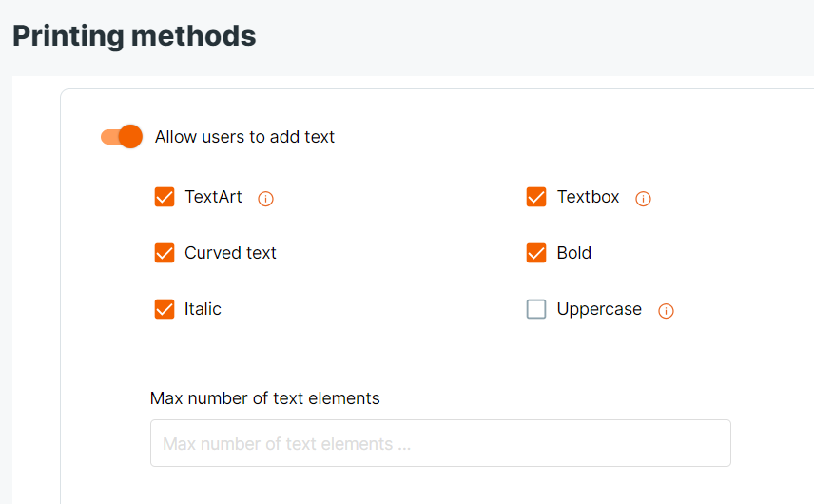This screenshot has width=814, height=504.
Task: Click the Printing methods page heading
Action: point(134,36)
